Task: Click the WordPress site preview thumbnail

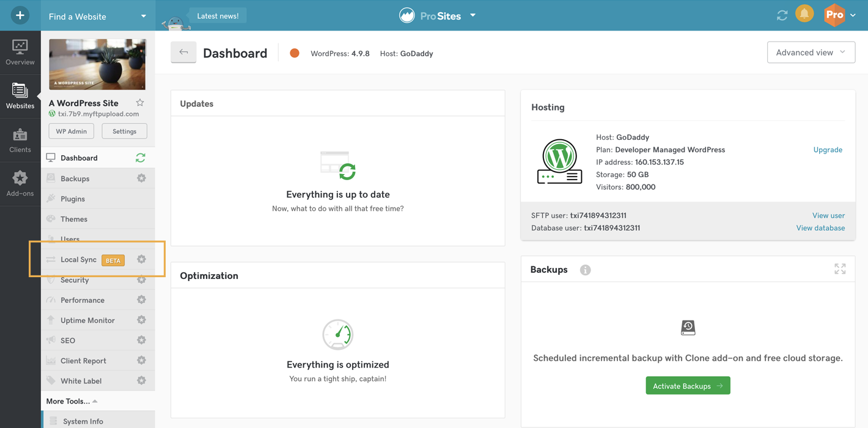Action: (97, 64)
